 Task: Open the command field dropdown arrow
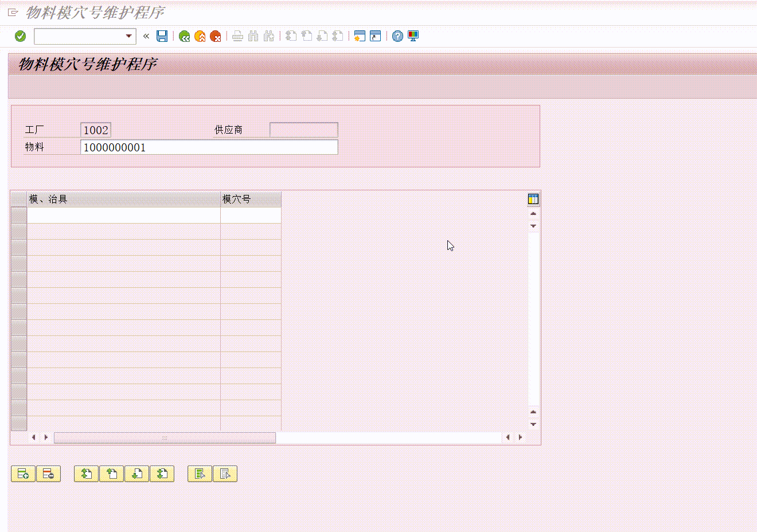tap(128, 36)
